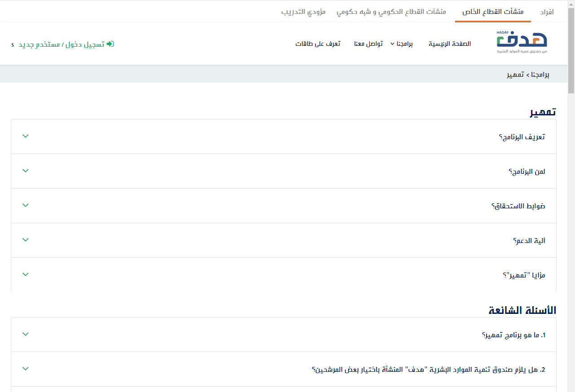The width and height of the screenshot is (575, 392).
Task: Expand the لمن البرنامج؟ chevron
Action: click(26, 171)
